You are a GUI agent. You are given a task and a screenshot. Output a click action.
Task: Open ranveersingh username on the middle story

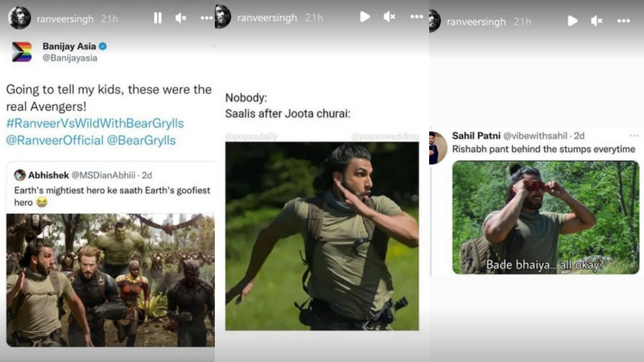tap(267, 18)
